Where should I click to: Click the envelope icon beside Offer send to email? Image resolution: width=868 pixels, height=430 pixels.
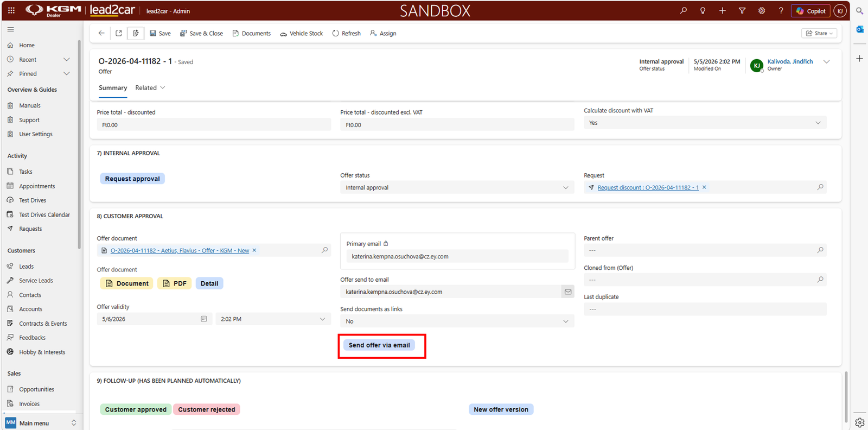[x=568, y=292]
